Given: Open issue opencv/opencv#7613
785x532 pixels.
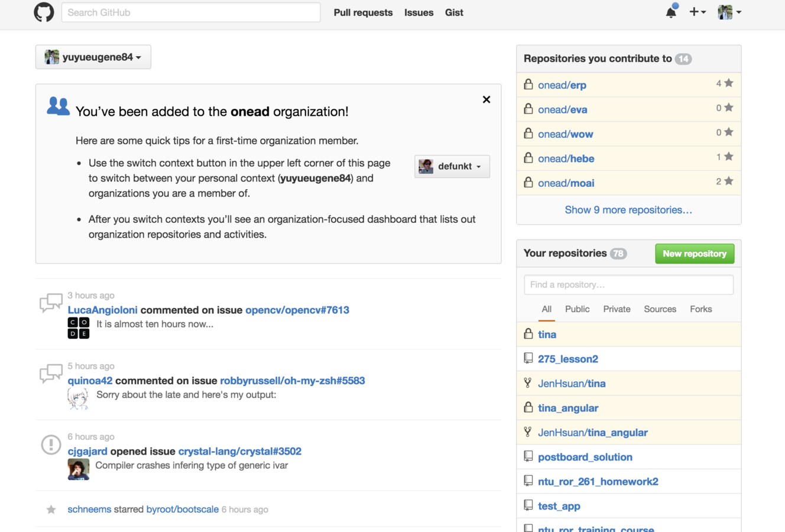Looking at the screenshot, I should (297, 310).
